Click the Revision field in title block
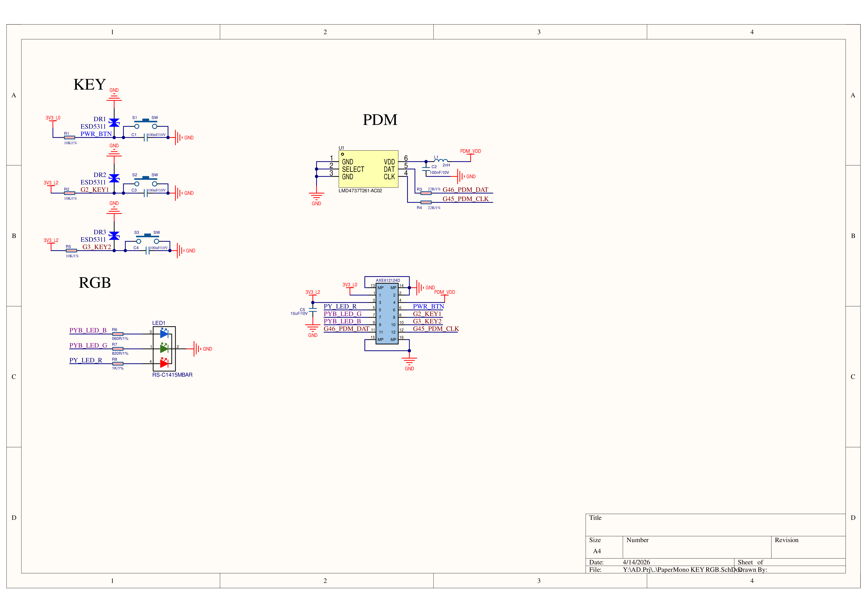This screenshot has width=868, height=613. click(808, 547)
